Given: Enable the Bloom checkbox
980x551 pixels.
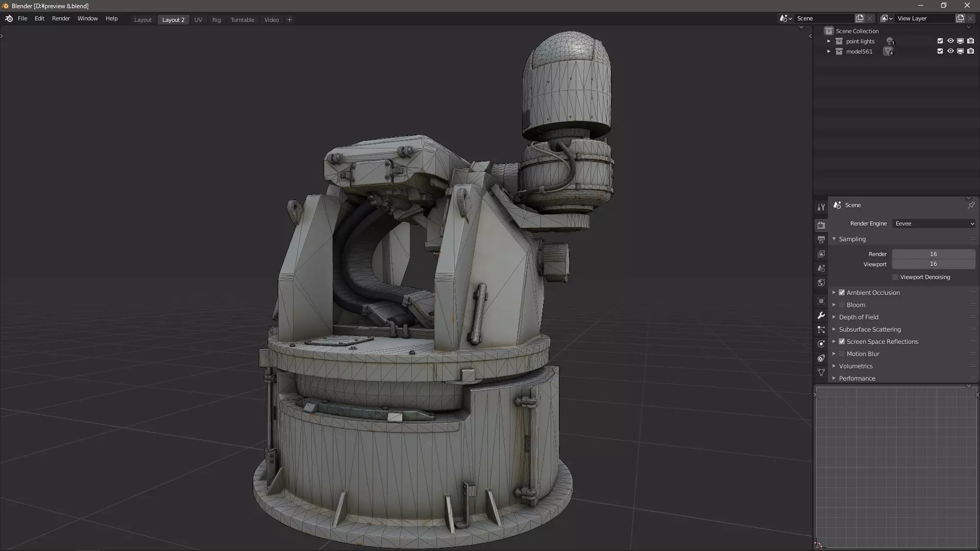Looking at the screenshot, I should [842, 305].
